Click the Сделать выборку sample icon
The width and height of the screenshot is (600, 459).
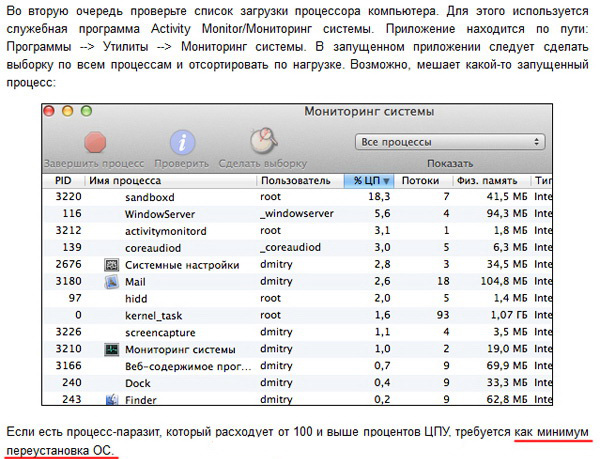tap(263, 141)
